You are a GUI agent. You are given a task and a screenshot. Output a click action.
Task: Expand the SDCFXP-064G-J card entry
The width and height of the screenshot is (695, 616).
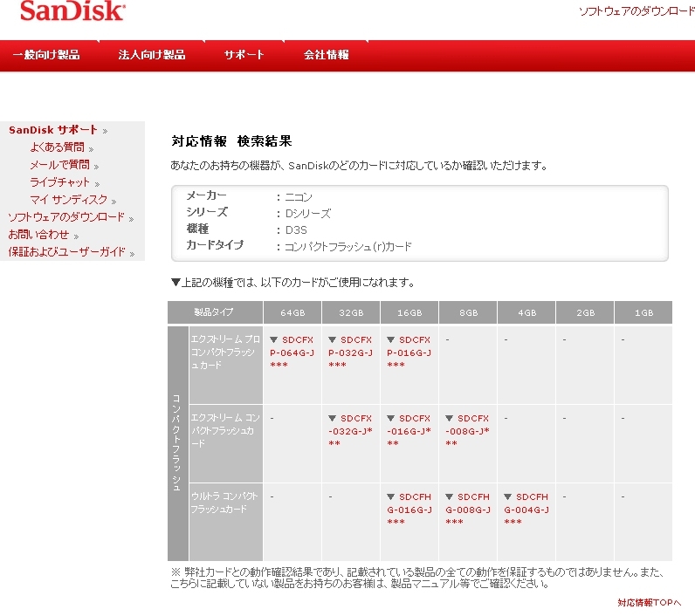coord(292,352)
